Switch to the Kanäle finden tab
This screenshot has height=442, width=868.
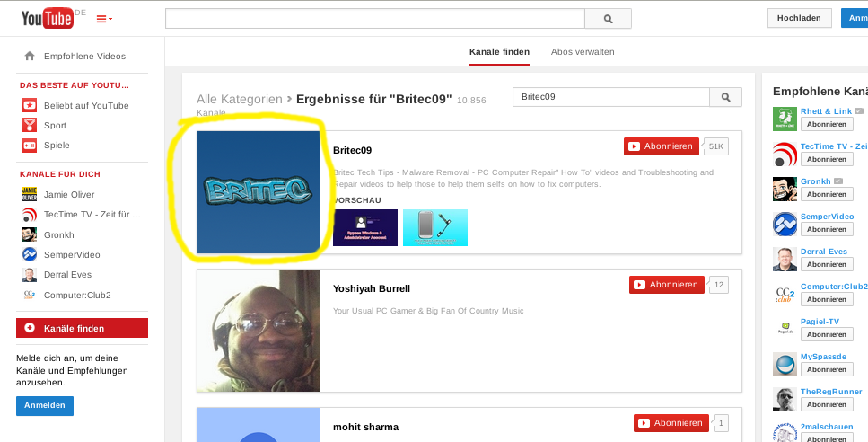click(499, 52)
